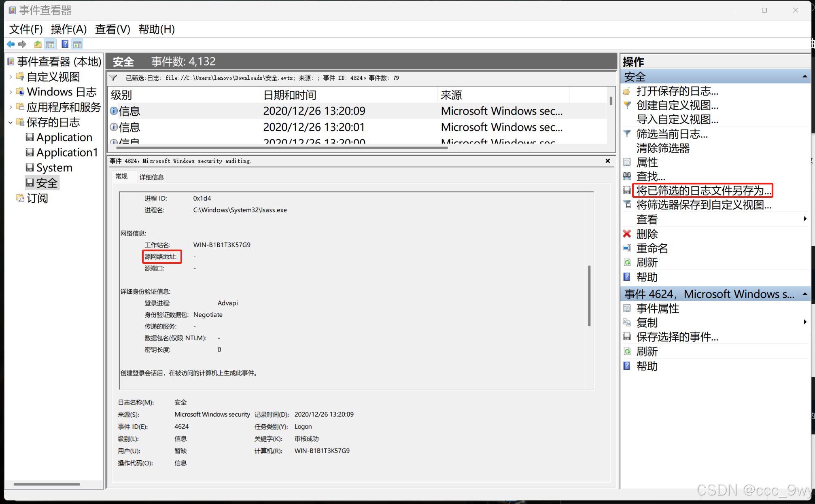Collapse the 安全 actions section header

click(804, 76)
